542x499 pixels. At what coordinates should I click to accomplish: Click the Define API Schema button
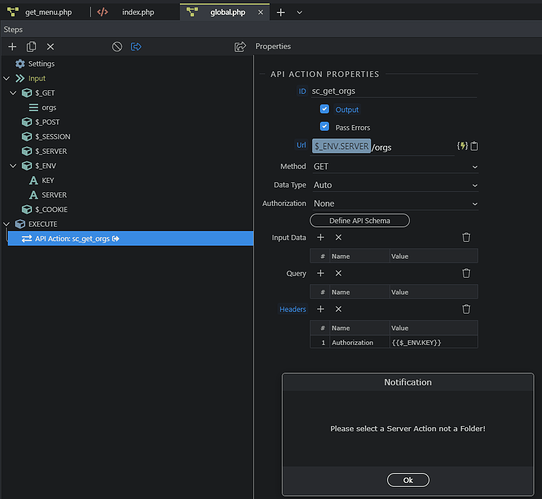click(x=359, y=220)
